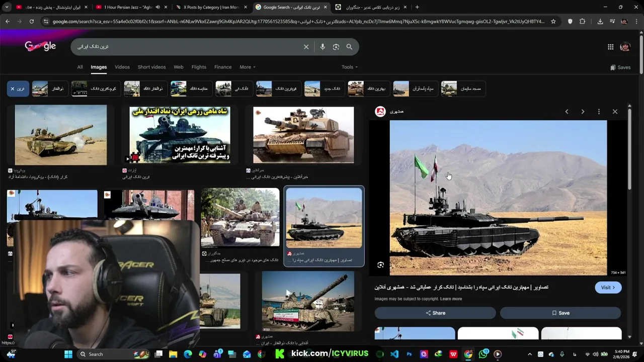The width and height of the screenshot is (644, 362).
Task: Start a voice search with the microphone
Action: [323, 47]
